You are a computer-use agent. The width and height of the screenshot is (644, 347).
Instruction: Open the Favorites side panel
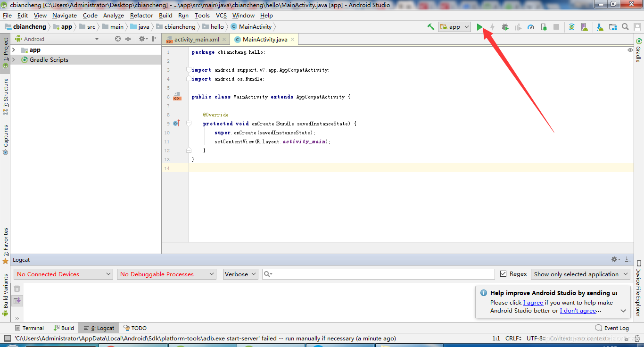(x=6, y=246)
